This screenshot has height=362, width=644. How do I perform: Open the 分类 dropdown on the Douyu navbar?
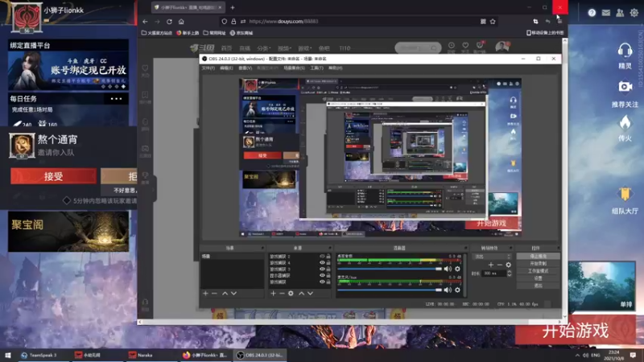click(x=264, y=48)
